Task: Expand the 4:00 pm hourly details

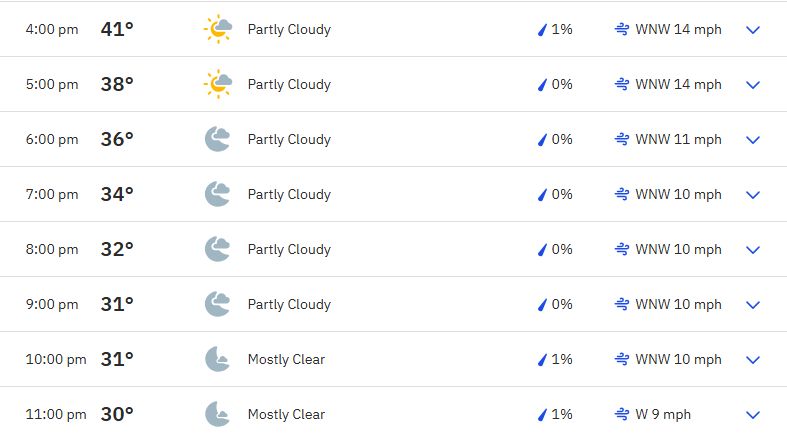Action: pos(753,30)
